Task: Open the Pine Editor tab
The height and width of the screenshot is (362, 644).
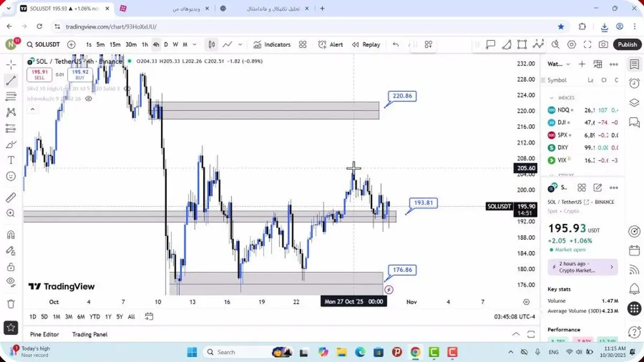Action: click(x=45, y=334)
